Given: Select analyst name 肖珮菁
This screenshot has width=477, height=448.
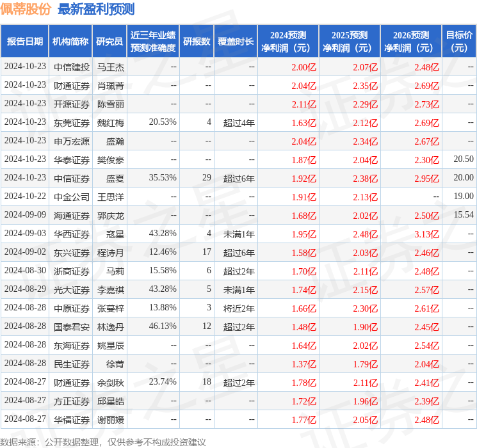Looking at the screenshot, I should point(110,86).
